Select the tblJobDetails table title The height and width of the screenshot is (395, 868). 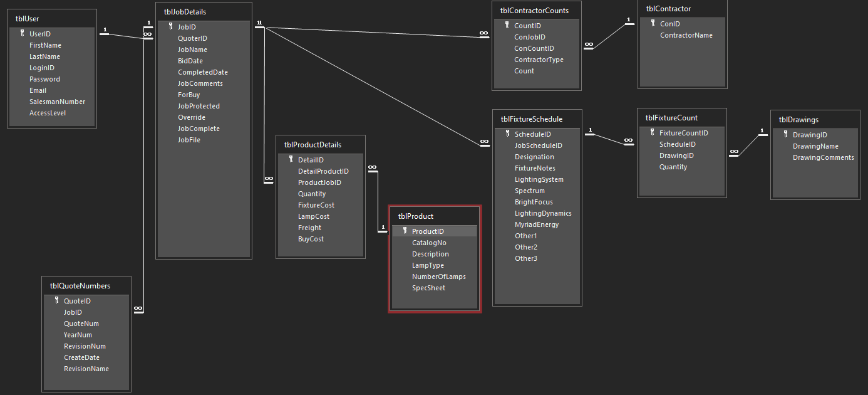pos(185,12)
